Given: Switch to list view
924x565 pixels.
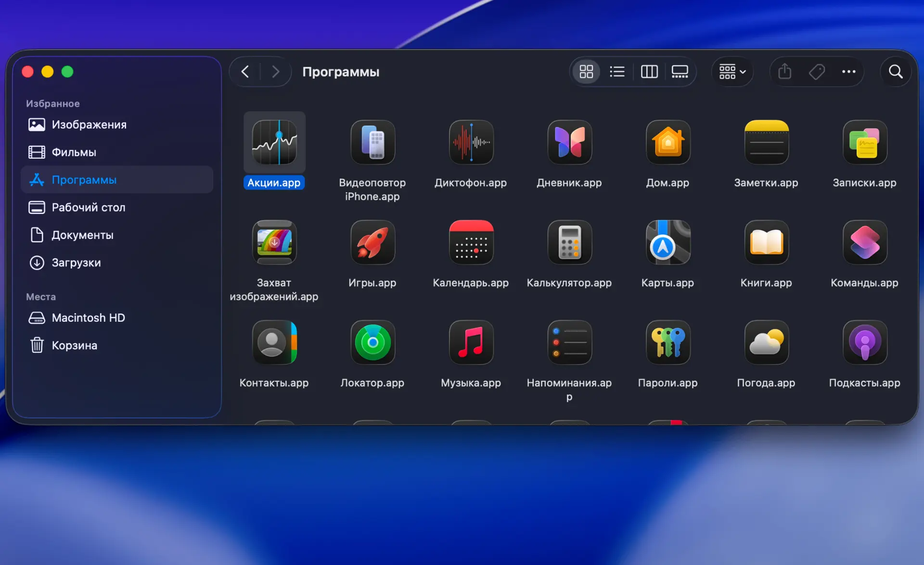Looking at the screenshot, I should point(617,72).
